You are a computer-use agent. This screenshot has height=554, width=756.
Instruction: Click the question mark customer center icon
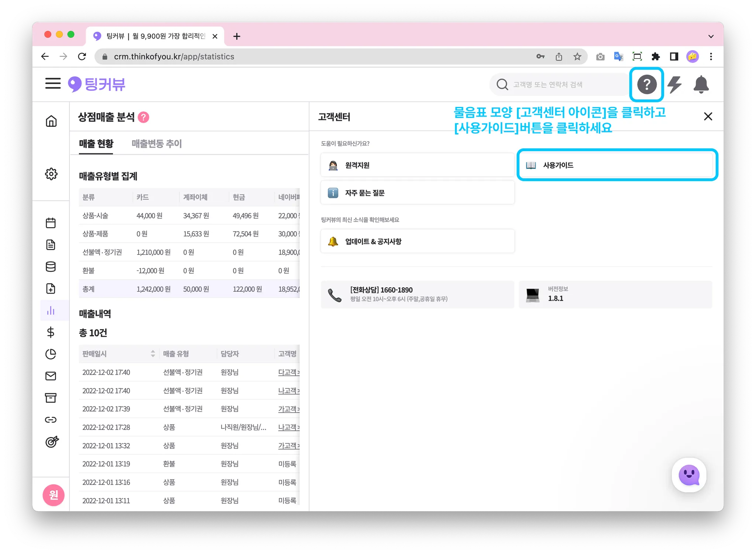(646, 84)
